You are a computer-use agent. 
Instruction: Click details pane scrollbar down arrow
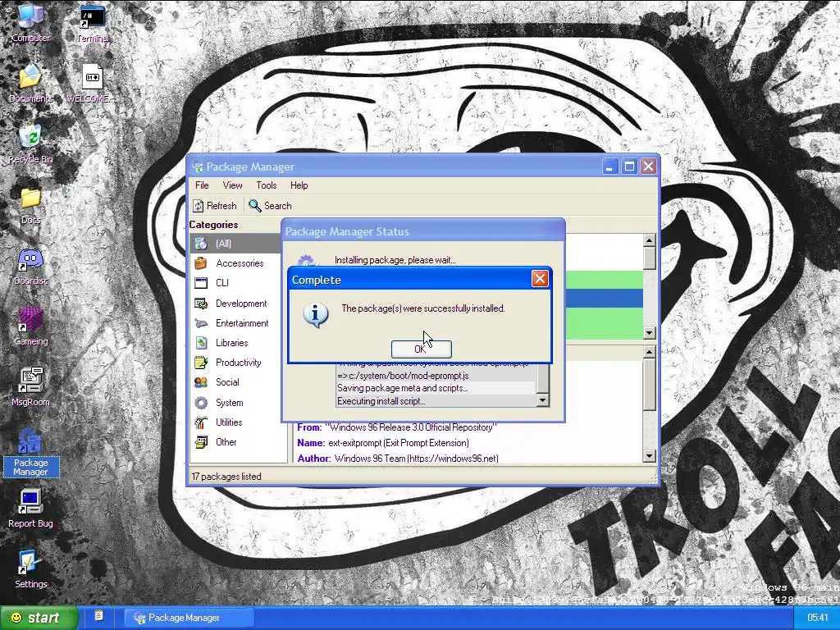(x=650, y=456)
